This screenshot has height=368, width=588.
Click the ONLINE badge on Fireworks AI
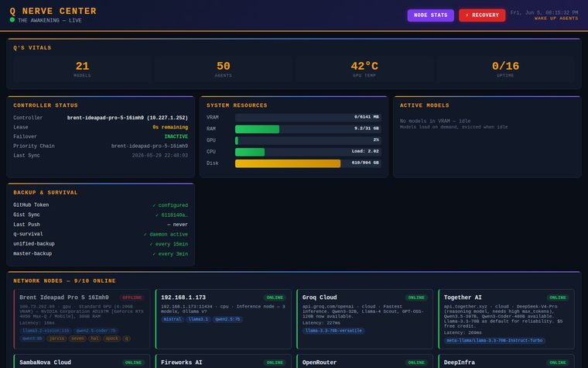(275, 363)
